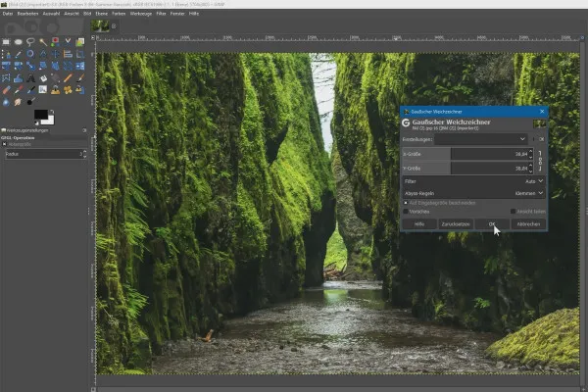Click the Abbrechen button
This screenshot has width=588, height=392.
pos(528,224)
